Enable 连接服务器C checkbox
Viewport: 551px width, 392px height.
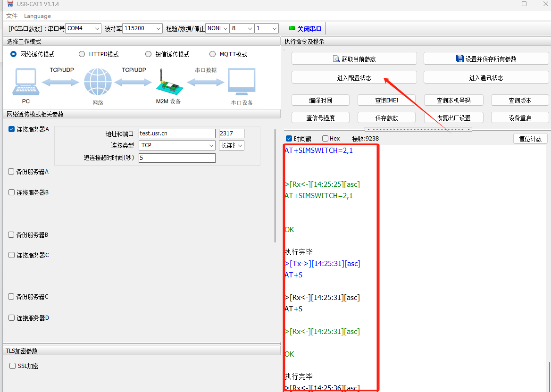[12, 255]
